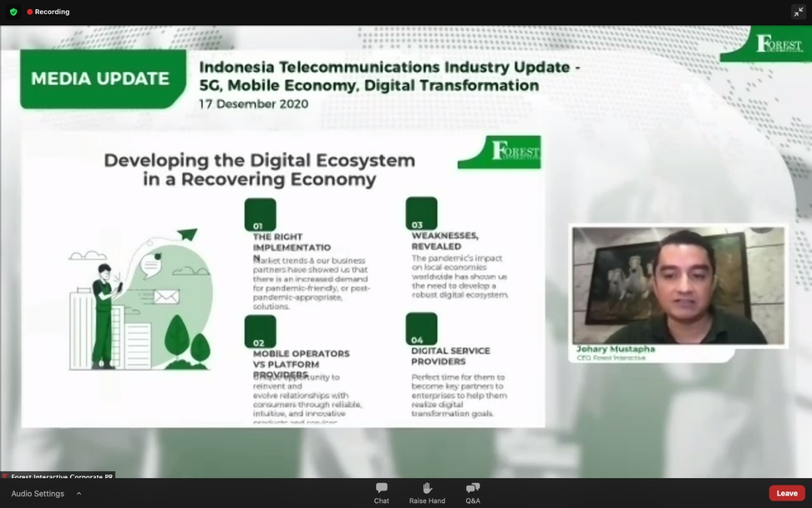
Task: Raise your hand in the webinar
Action: tap(427, 492)
